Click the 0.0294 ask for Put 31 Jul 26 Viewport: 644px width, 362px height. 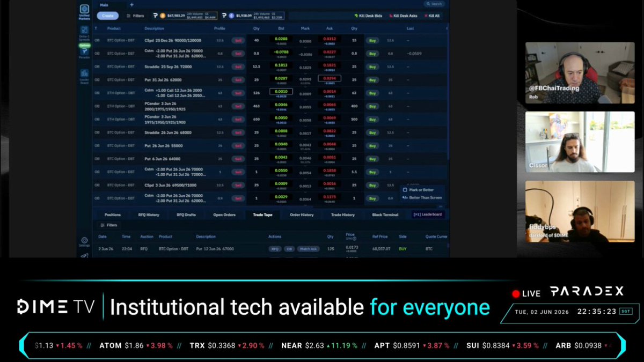point(329,79)
